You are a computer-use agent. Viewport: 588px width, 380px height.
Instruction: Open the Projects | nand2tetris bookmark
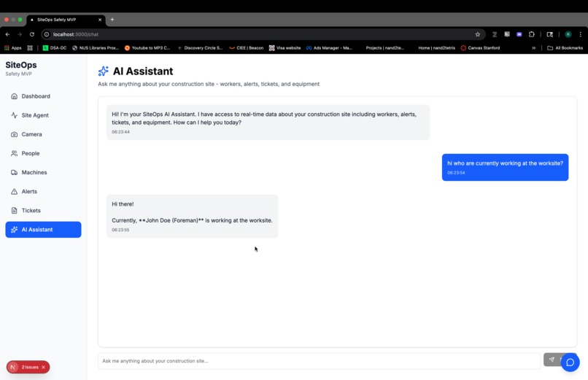click(384, 48)
